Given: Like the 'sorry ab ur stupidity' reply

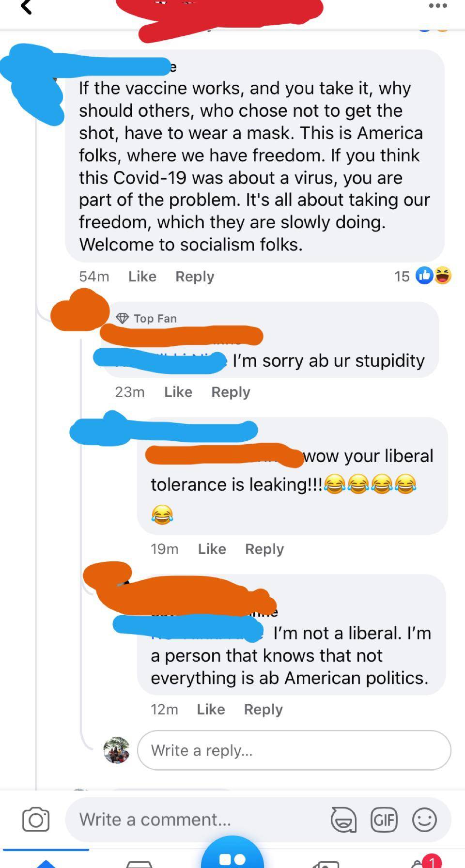Looking at the screenshot, I should click(178, 392).
